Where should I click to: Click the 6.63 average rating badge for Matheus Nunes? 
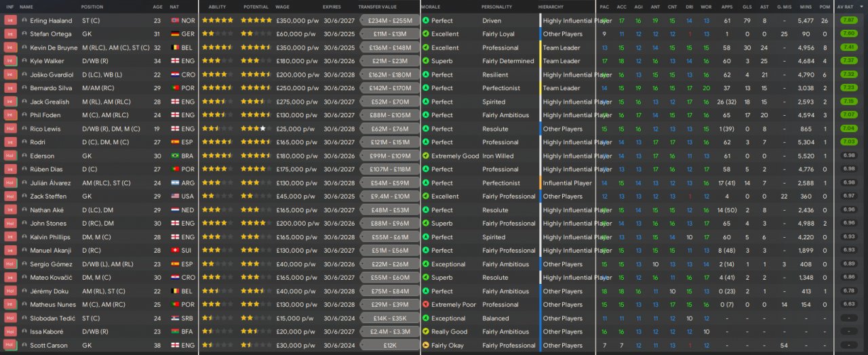848,305
